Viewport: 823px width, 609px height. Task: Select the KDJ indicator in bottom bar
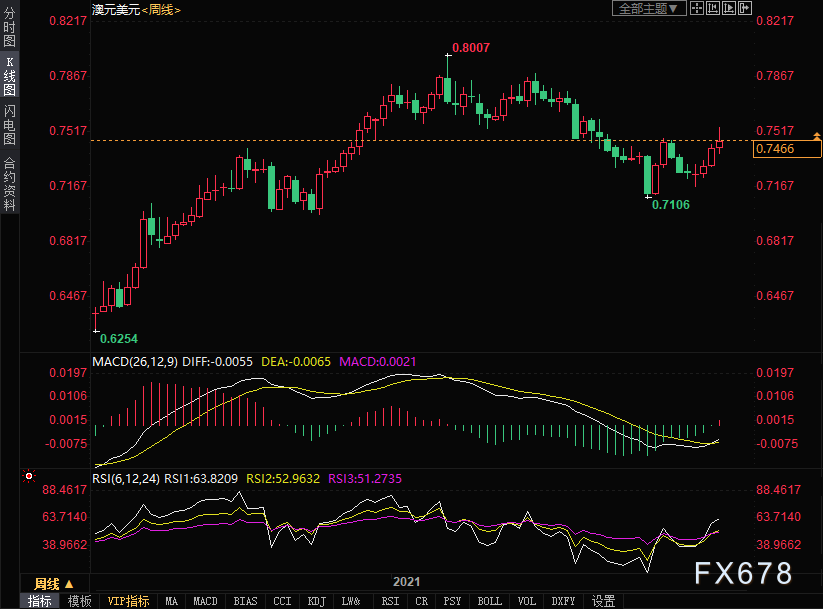[x=317, y=601]
